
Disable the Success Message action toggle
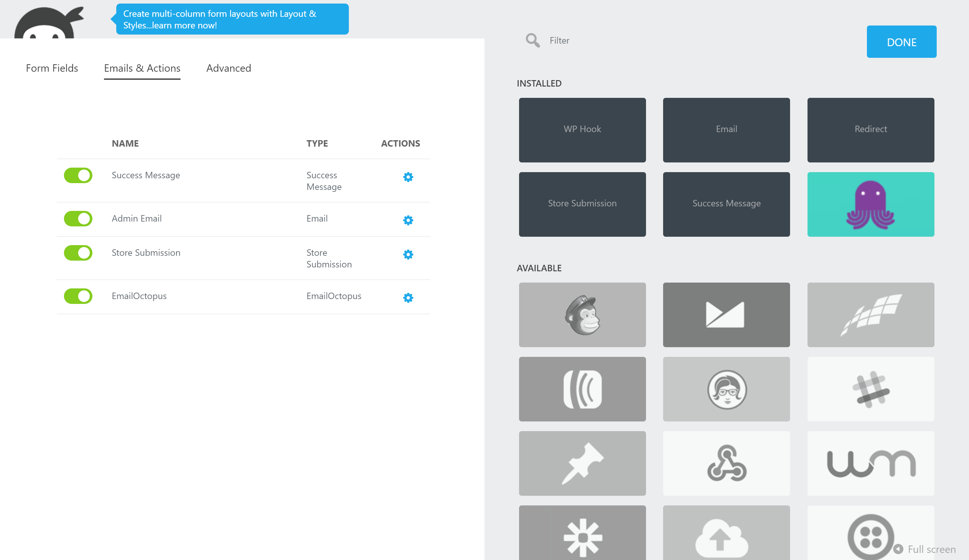(x=78, y=176)
